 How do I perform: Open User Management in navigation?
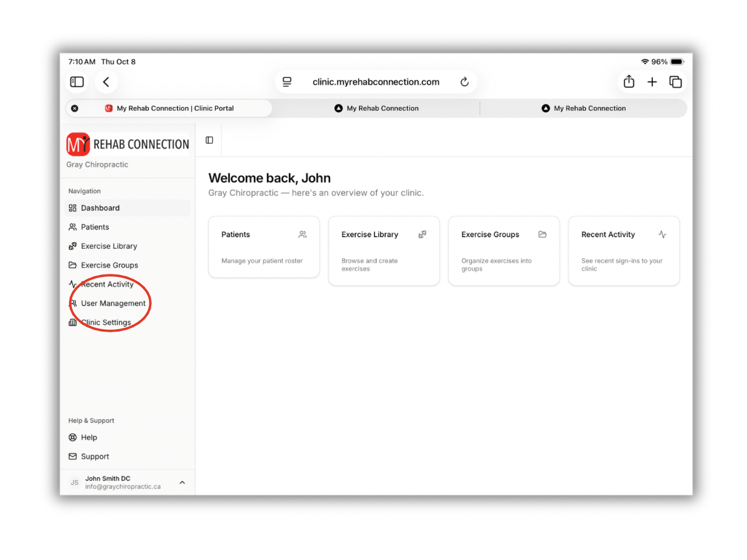point(128,304)
